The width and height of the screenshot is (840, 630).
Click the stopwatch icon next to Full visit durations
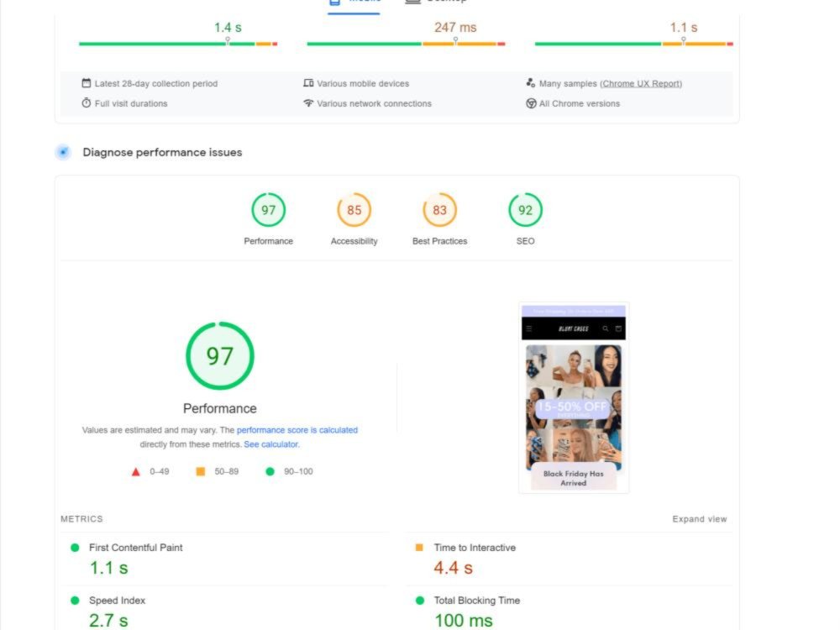(87, 102)
